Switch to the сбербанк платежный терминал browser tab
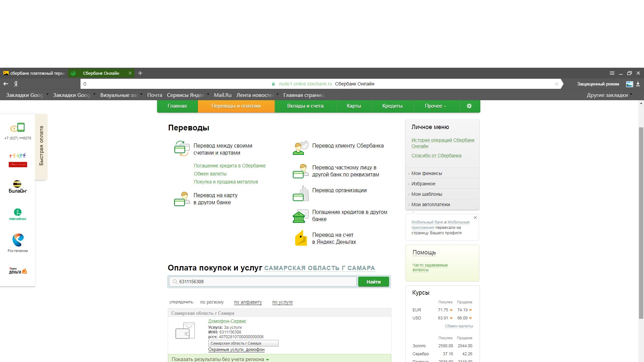This screenshot has width=644, height=362. (34, 73)
